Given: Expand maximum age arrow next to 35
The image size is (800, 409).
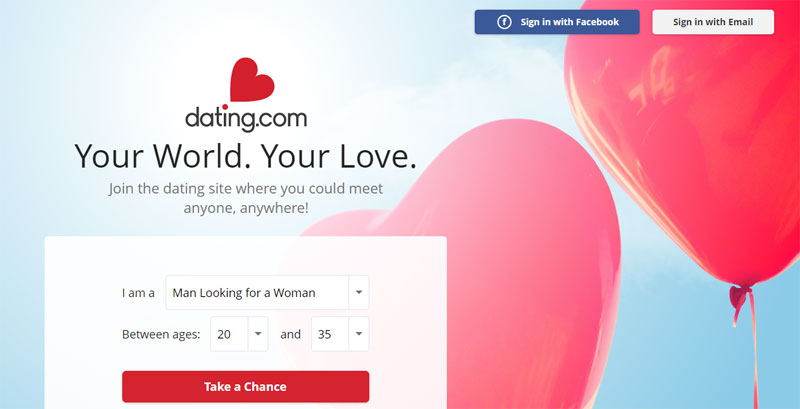Looking at the screenshot, I should click(359, 334).
